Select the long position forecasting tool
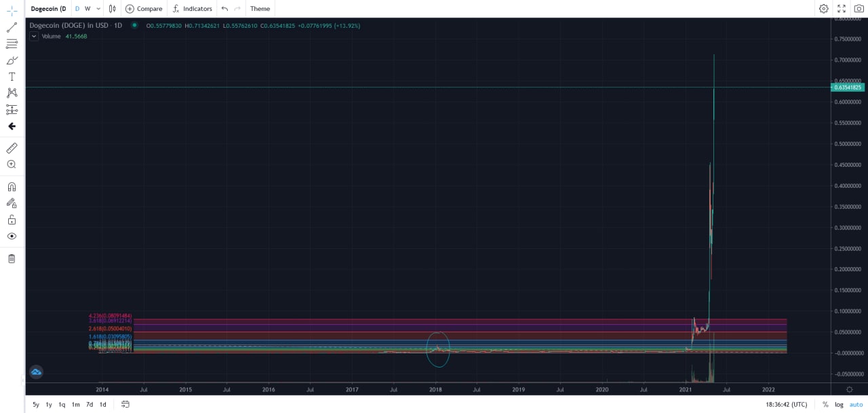This screenshot has height=413, width=868. [x=12, y=109]
